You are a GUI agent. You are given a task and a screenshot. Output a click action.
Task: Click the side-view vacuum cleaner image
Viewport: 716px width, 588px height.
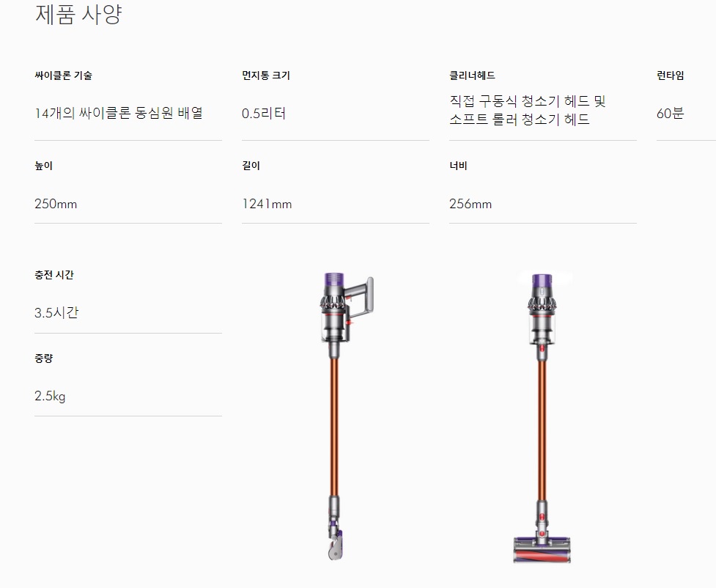[x=347, y=416]
